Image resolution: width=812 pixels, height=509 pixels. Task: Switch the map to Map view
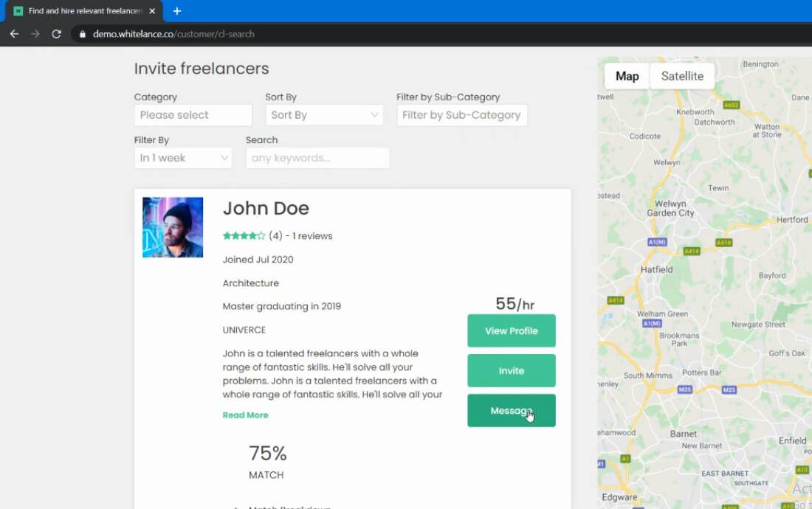[627, 76]
